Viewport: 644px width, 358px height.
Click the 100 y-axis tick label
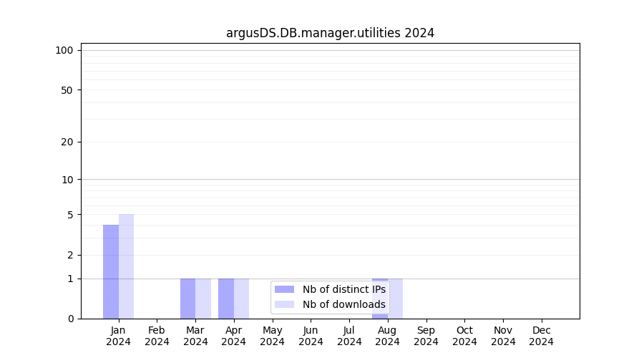tap(64, 50)
